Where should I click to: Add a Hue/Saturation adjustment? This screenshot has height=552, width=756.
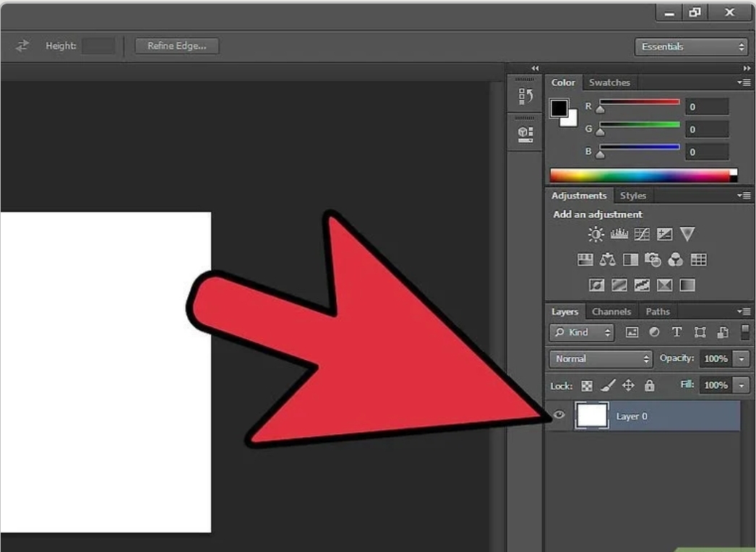[585, 260]
